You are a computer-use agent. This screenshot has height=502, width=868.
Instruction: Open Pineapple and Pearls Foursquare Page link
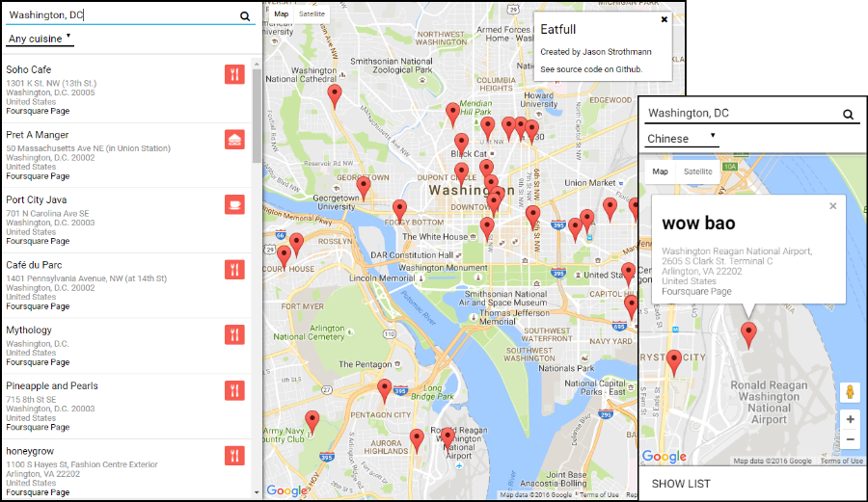[38, 428]
